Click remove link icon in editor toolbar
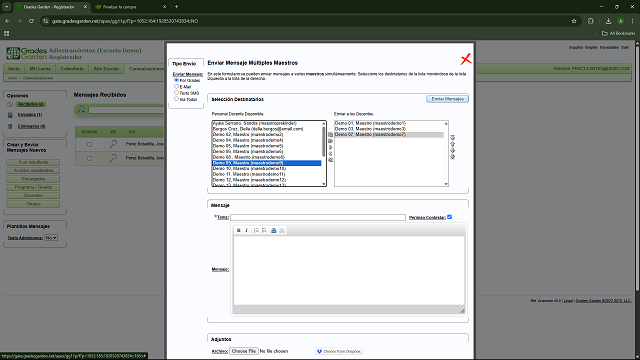This screenshot has height=360, width=640. coord(282,231)
